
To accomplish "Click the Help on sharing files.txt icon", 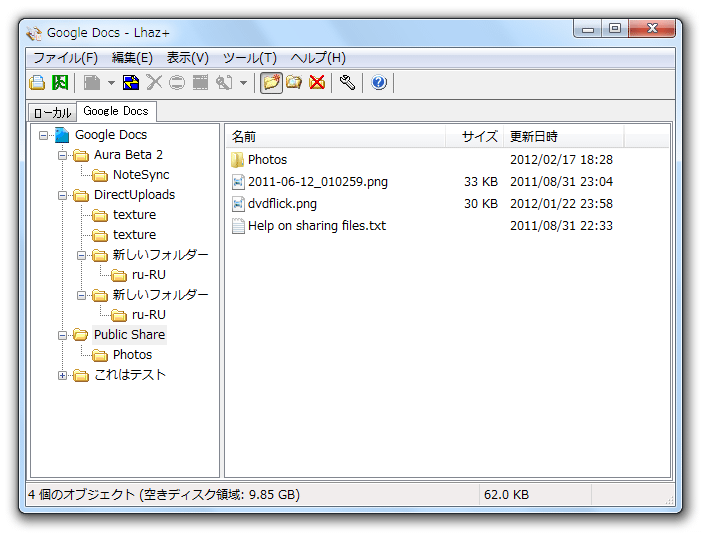I will [x=238, y=226].
